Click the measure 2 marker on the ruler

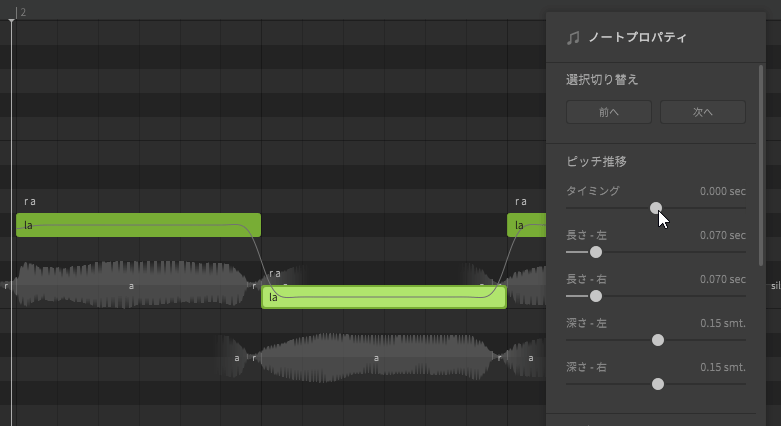21,12
